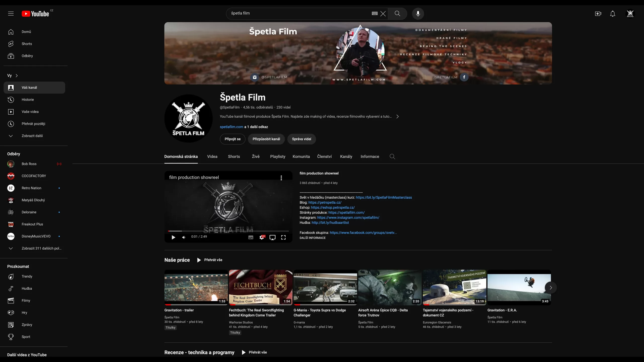644x362 pixels.
Task: Click the YouTube logo
Action: pos(35,14)
